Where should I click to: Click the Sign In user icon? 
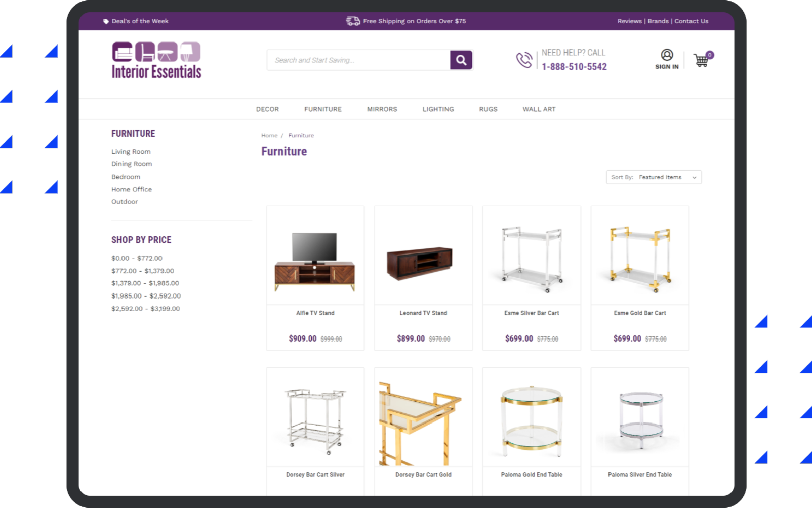pyautogui.click(x=667, y=55)
